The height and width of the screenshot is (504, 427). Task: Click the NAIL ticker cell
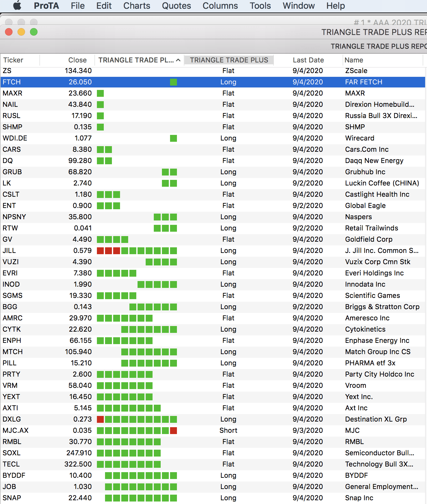(10, 105)
